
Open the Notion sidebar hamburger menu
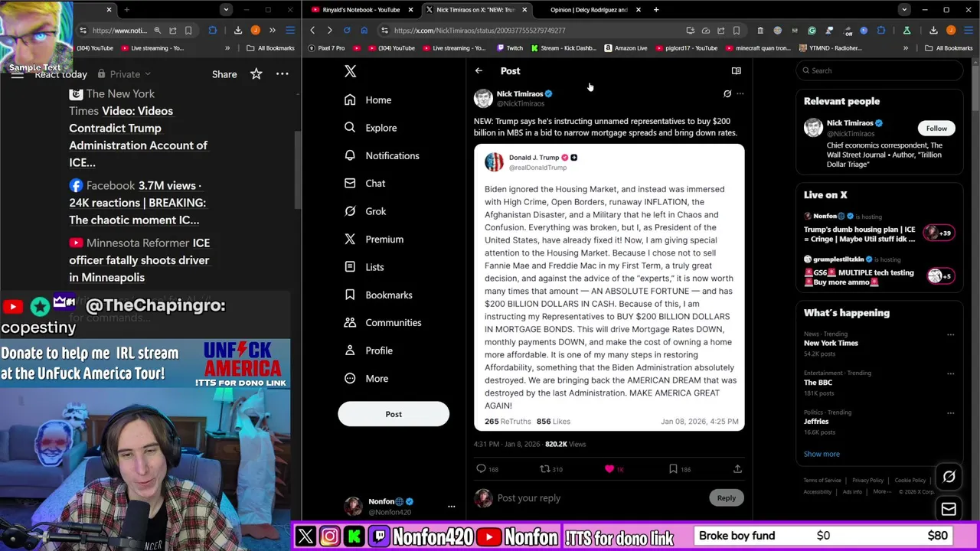(17, 74)
